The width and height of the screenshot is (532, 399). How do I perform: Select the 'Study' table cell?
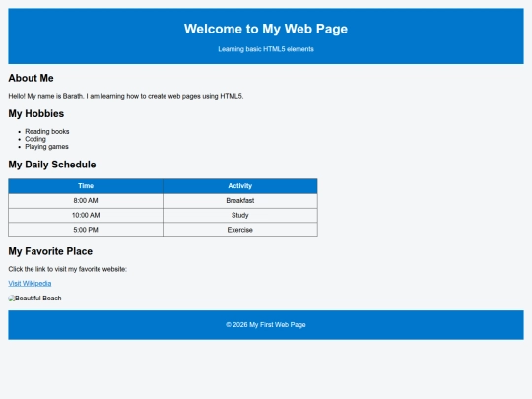[240, 215]
